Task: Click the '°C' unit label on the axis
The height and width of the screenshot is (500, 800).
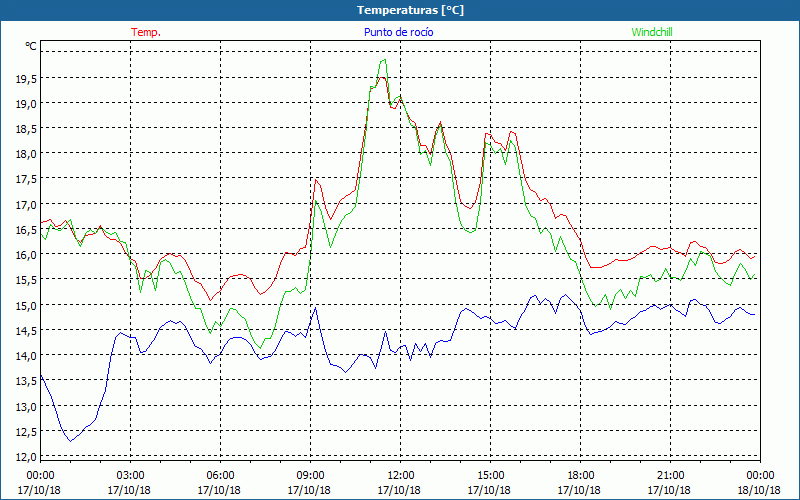Action: (x=31, y=46)
